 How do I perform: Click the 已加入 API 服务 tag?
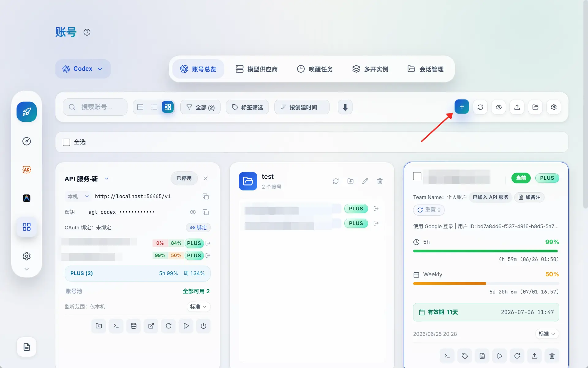[490, 197]
